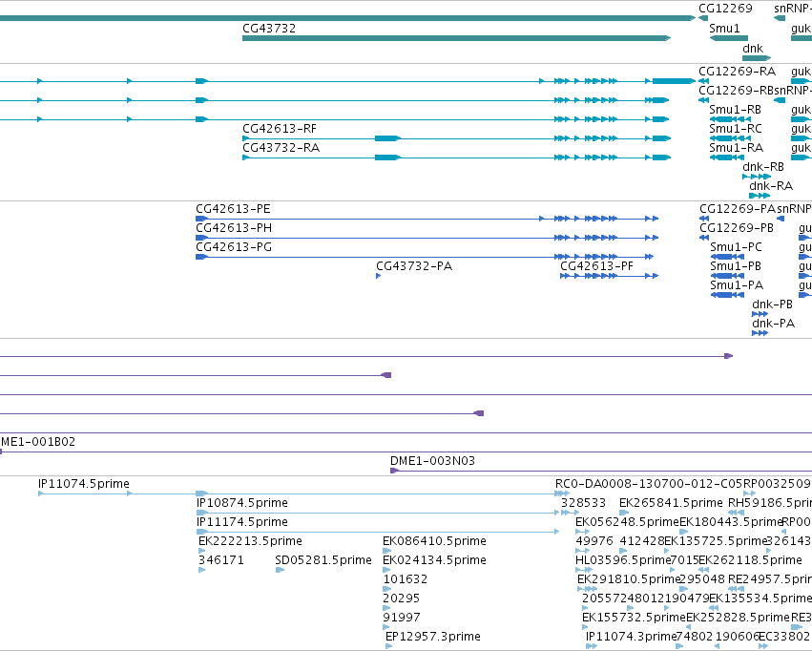812x651 pixels.
Task: Select protein CG42613-PE label
Action: point(233,209)
